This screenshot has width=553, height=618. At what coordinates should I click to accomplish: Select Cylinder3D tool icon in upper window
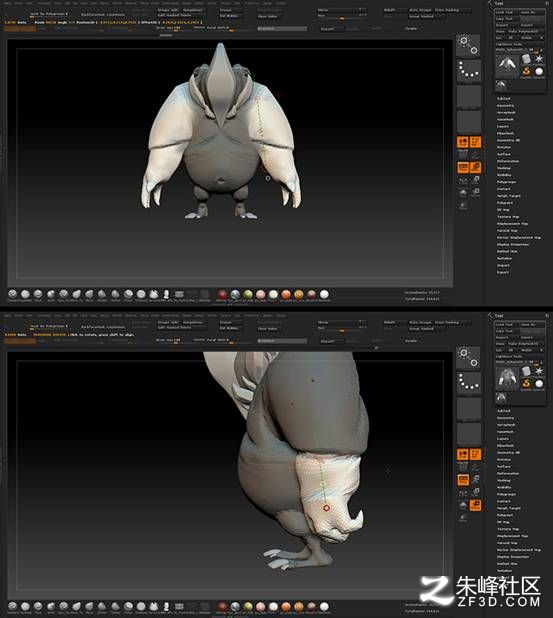[x=527, y=59]
